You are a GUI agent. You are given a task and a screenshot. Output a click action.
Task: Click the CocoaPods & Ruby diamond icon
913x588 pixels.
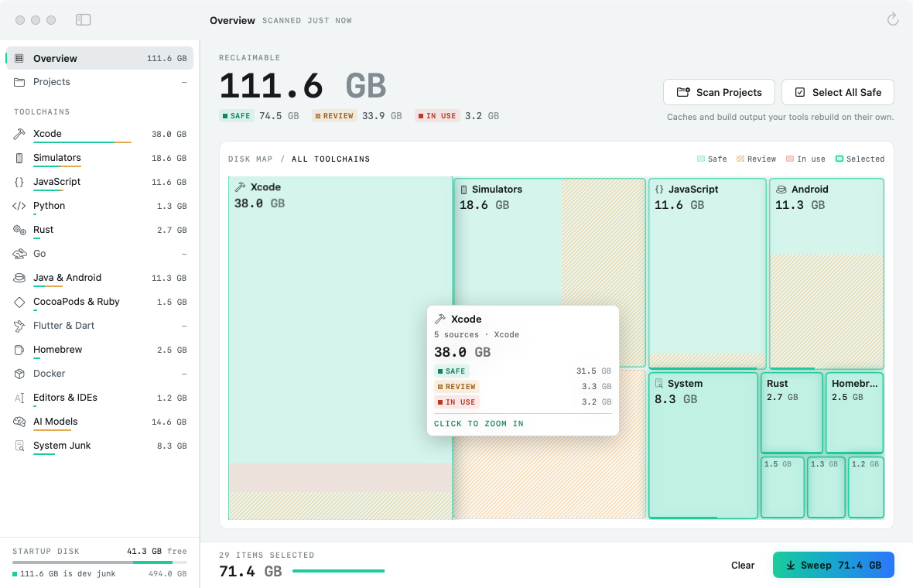pos(19,302)
